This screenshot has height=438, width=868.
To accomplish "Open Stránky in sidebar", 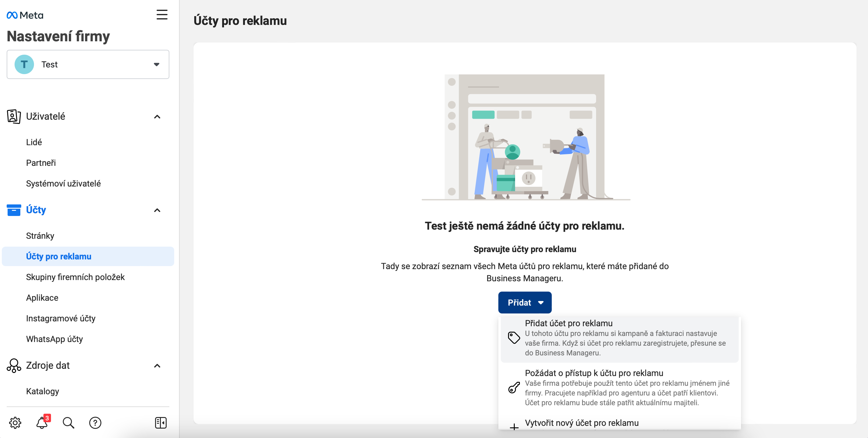I will 40,236.
